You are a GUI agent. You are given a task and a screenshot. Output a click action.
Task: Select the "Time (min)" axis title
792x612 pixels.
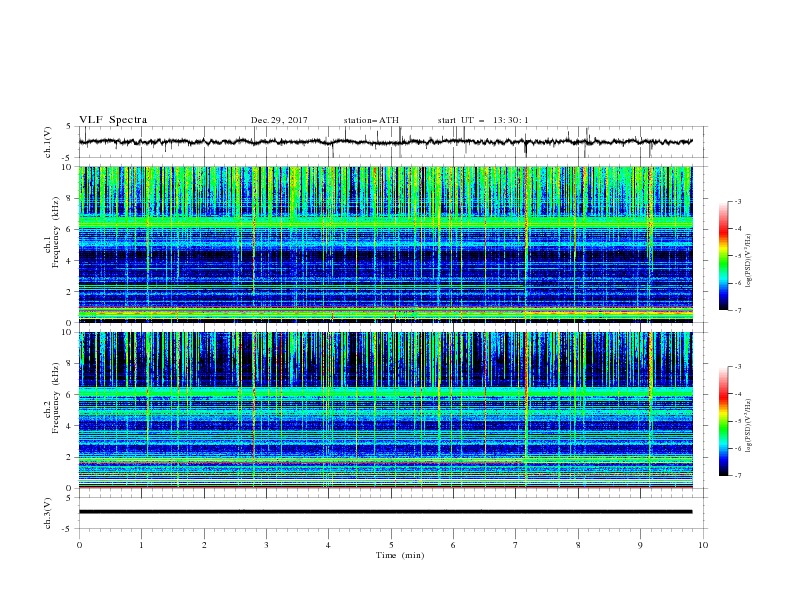[400, 555]
